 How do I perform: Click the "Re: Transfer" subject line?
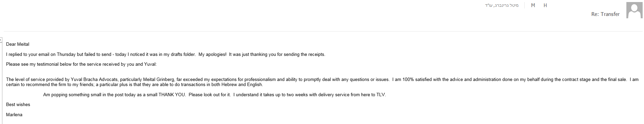pyautogui.click(x=605, y=14)
